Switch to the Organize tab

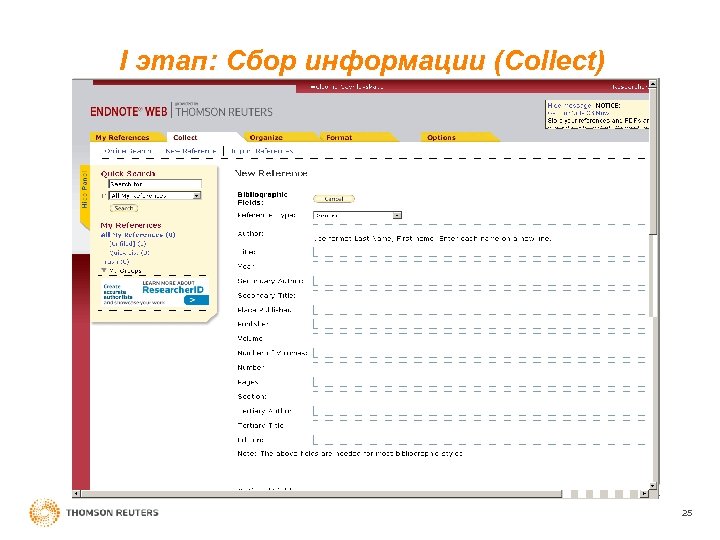point(266,137)
